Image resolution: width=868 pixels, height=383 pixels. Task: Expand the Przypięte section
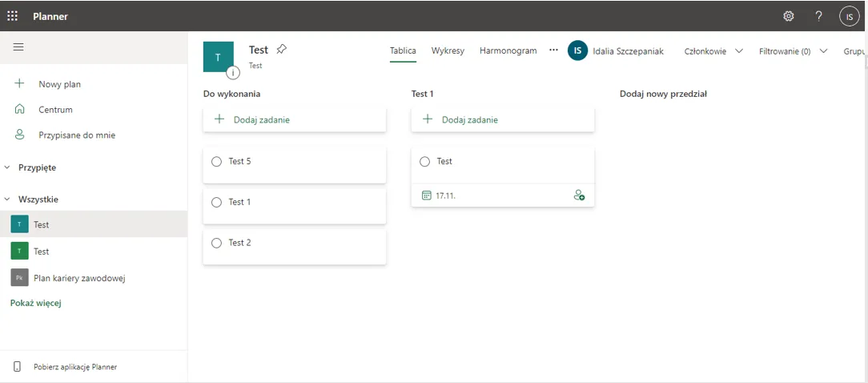(8, 167)
